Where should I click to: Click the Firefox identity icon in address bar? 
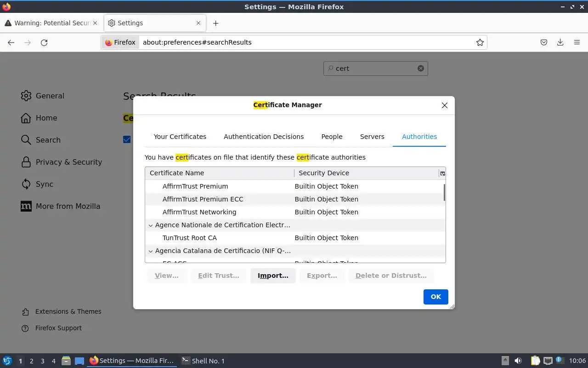(x=120, y=42)
